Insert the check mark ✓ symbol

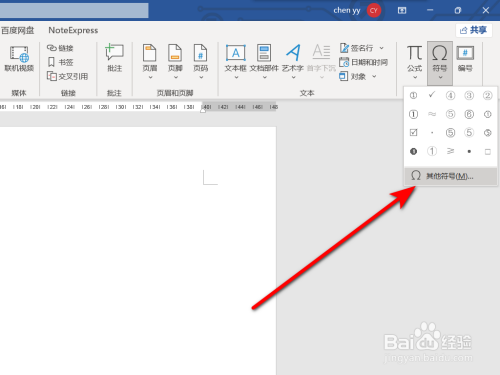click(432, 95)
